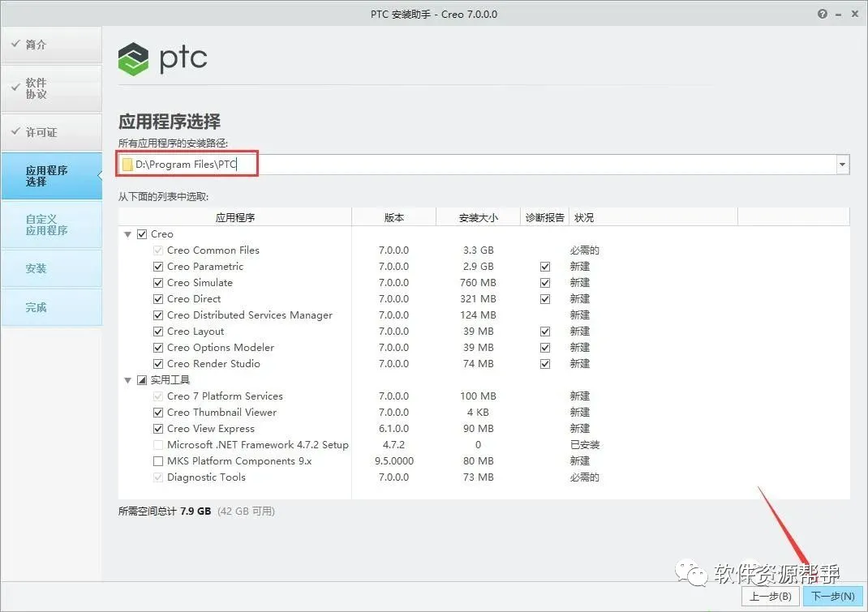868x612 pixels.
Task: Select the 应用程序选择 step
Action: coord(51,176)
